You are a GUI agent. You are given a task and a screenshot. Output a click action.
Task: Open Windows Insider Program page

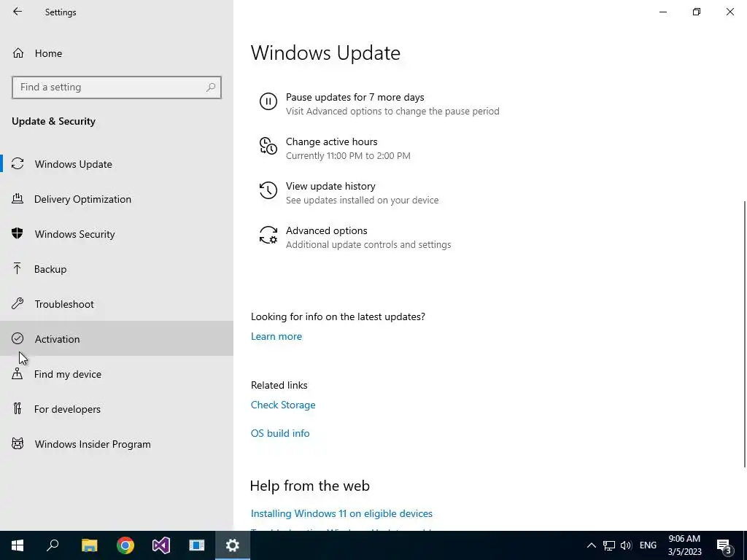[x=117, y=444]
